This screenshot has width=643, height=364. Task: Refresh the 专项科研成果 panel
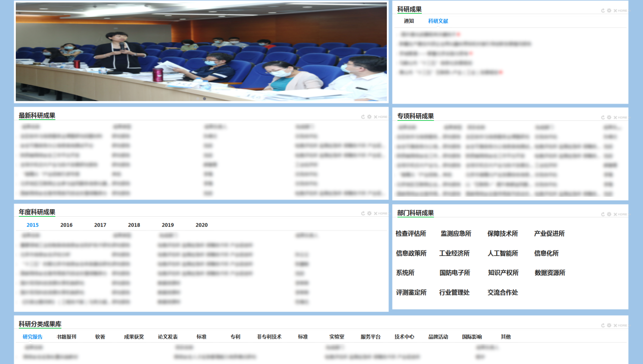tap(603, 117)
